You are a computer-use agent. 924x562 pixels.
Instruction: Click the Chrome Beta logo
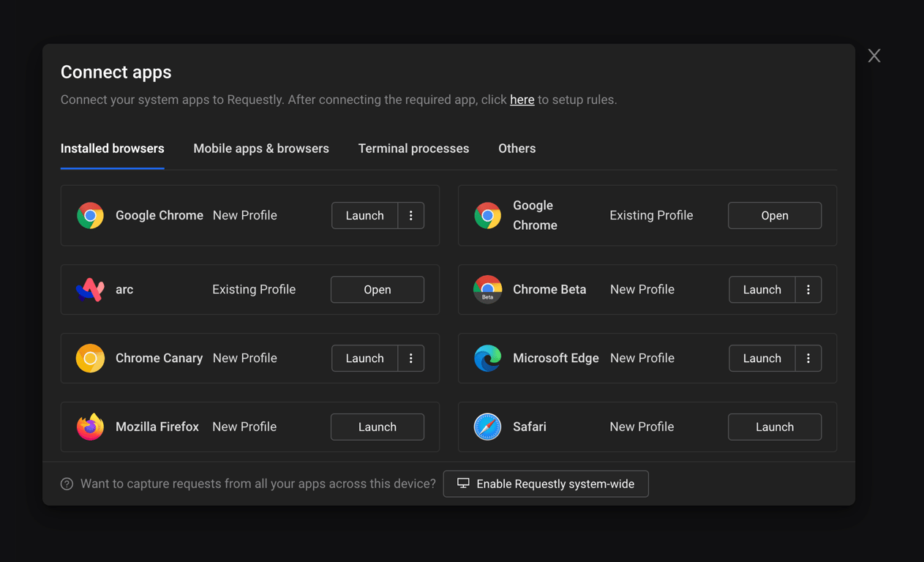(x=487, y=290)
